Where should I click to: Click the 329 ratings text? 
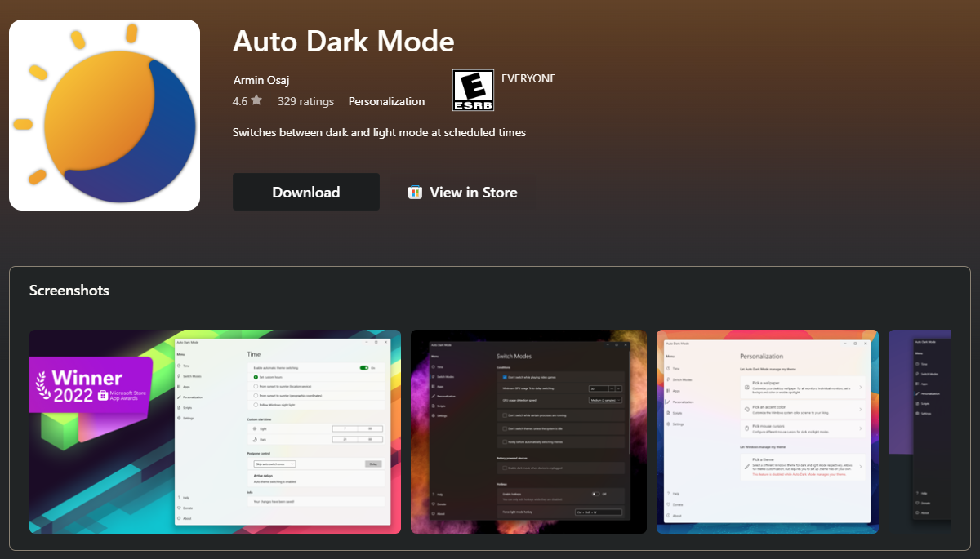[305, 101]
